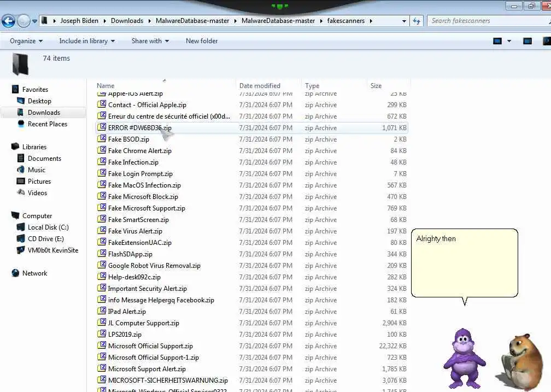
Task: Click the purple BonziBuddy gorilla character
Action: coord(464,358)
